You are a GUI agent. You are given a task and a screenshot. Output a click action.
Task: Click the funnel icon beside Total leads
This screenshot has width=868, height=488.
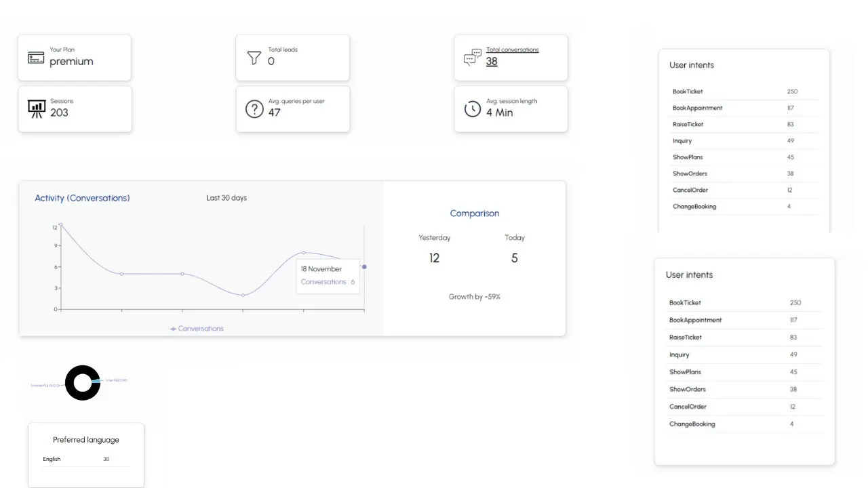(254, 58)
